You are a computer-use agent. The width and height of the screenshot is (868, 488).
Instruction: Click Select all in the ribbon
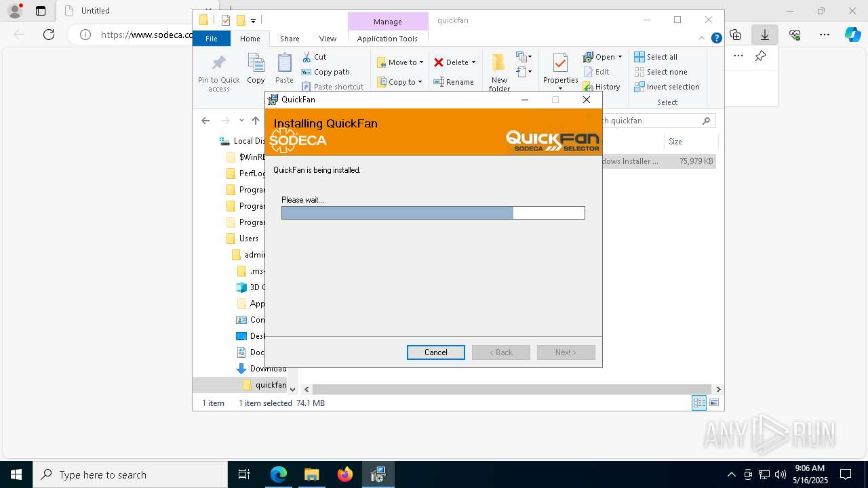[656, 57]
